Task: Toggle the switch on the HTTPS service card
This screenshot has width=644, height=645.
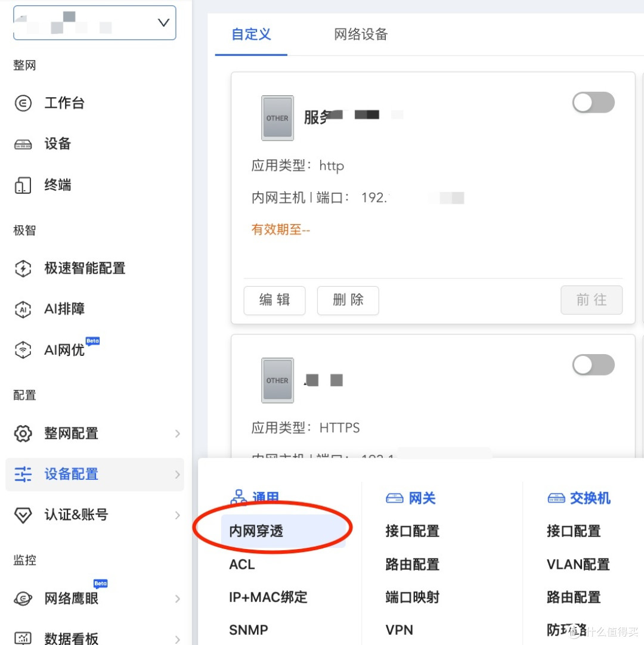Action: coord(593,365)
